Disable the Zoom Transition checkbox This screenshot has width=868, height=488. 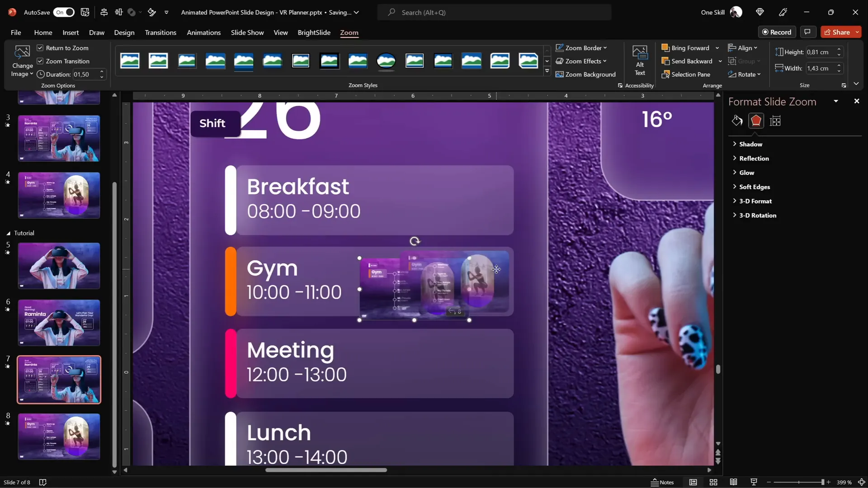pos(40,61)
